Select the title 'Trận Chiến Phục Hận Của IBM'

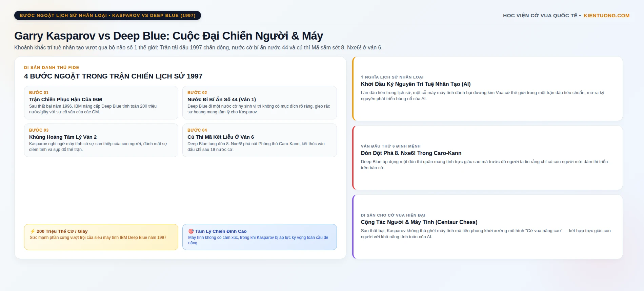click(x=65, y=99)
